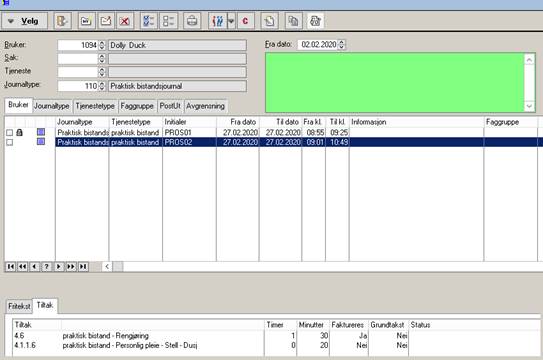Click the empty Tjeneste number field

78,72
